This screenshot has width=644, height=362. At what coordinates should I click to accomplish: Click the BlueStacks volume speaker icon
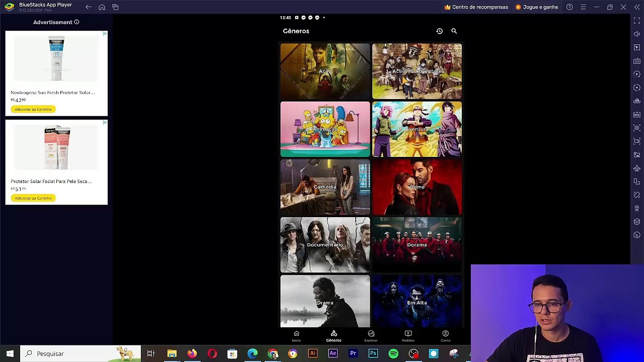[x=637, y=34]
